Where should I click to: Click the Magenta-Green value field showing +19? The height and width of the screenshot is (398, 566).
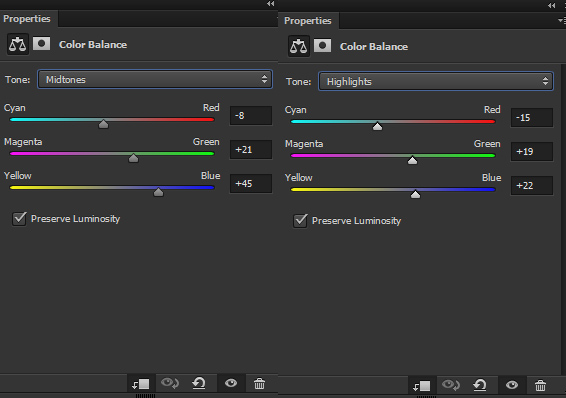coord(532,151)
